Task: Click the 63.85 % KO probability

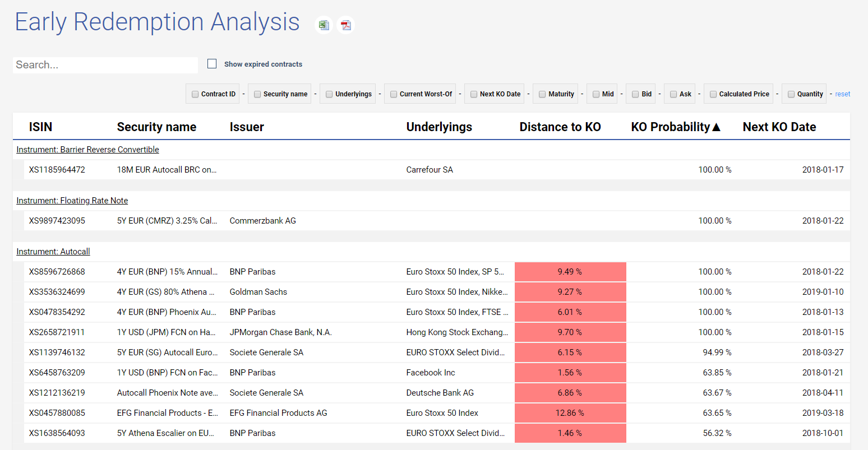Action: point(717,373)
